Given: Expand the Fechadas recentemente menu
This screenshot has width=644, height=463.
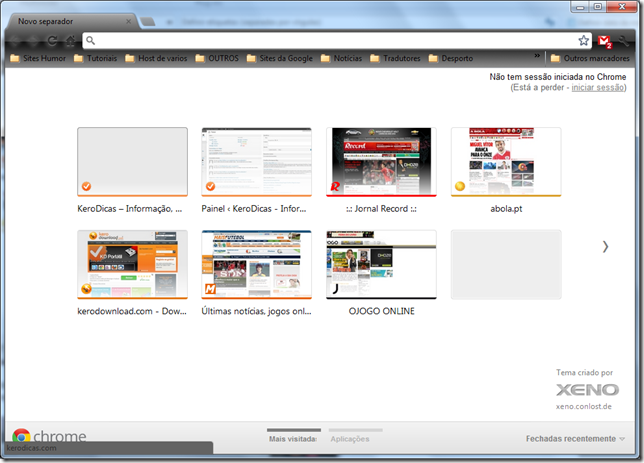Looking at the screenshot, I should coord(575,439).
